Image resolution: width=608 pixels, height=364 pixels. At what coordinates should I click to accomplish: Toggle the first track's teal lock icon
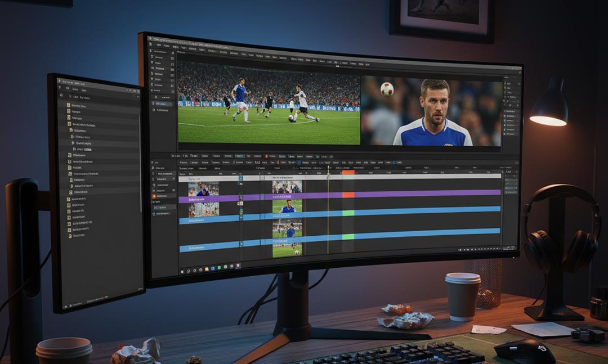241,178
